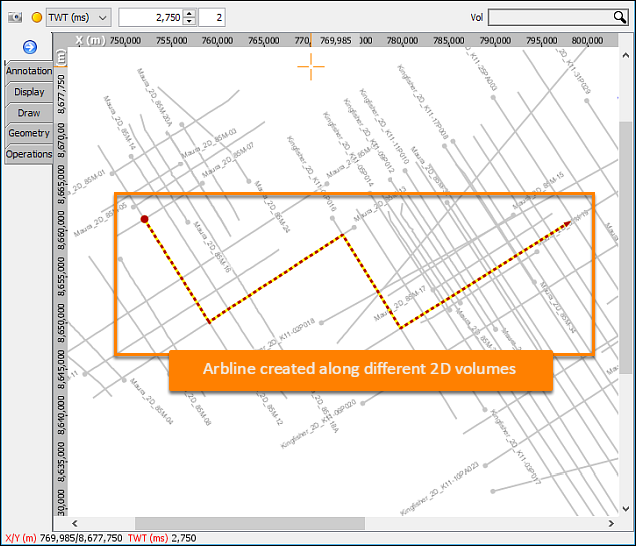
Task: Click the Maura_2D_85M-04 line label
Action: 152,401
